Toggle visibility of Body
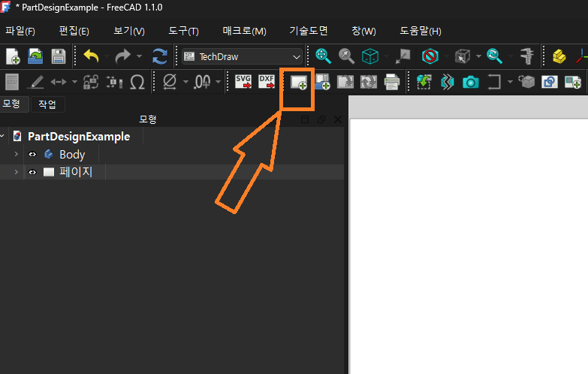Image resolution: width=588 pixels, height=374 pixels. pos(32,154)
